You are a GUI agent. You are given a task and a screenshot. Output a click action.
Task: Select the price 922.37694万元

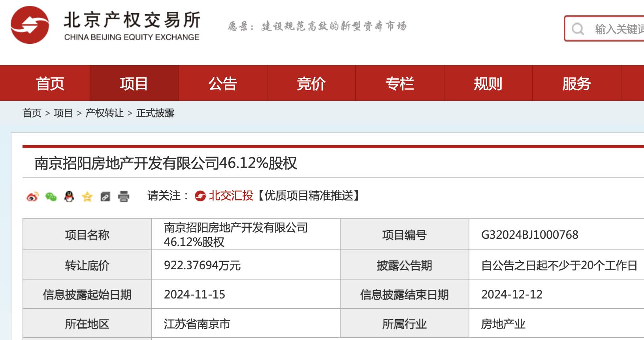202,265
